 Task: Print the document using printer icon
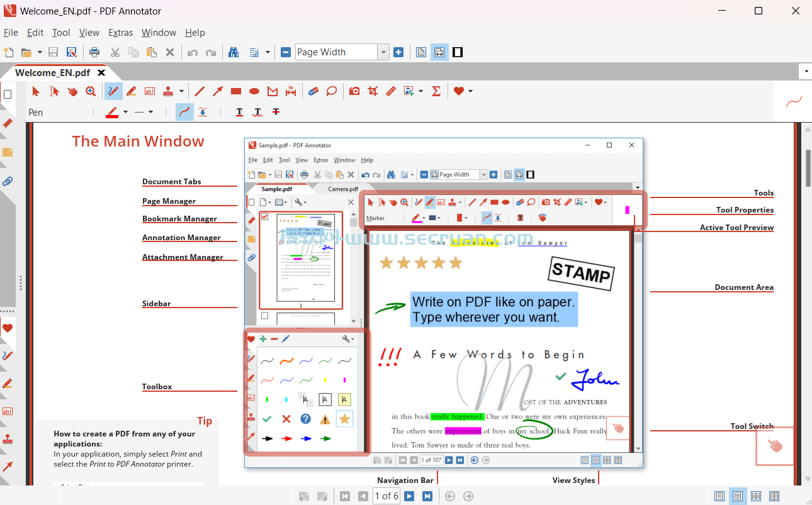pyautogui.click(x=94, y=52)
